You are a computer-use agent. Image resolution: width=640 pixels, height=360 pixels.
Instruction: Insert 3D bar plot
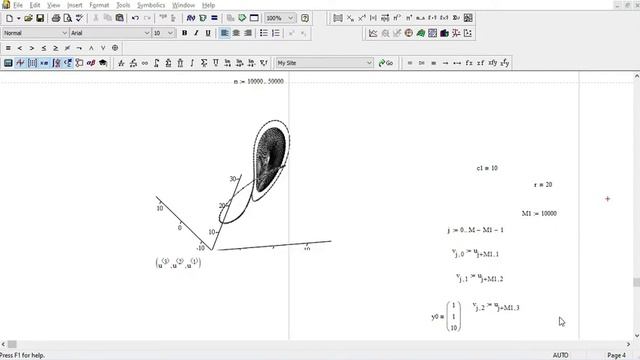click(444, 33)
